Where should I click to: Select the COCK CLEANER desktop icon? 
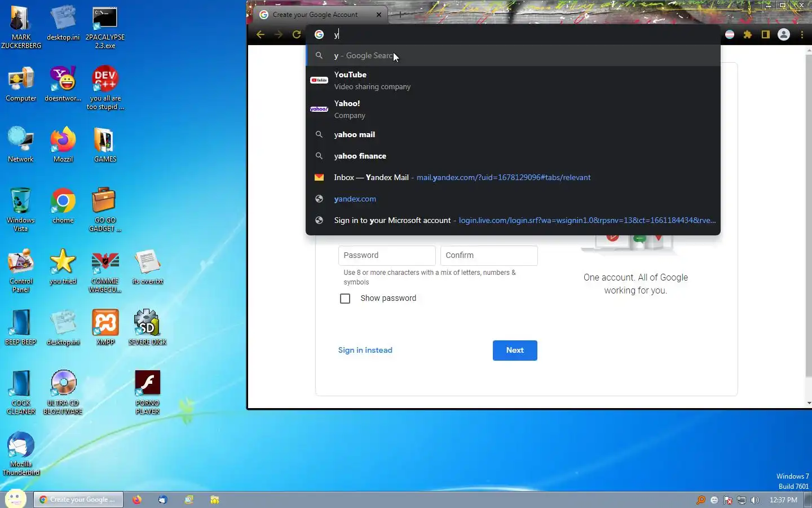point(21,393)
